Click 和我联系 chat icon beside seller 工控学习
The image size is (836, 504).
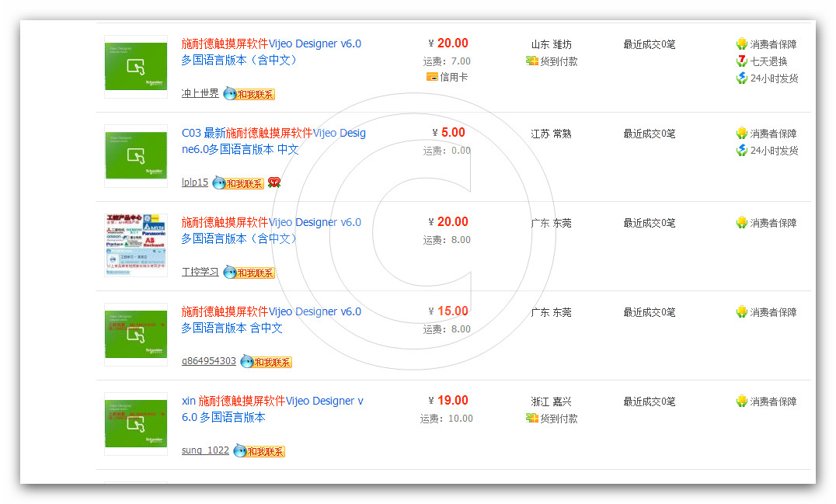coord(249,273)
